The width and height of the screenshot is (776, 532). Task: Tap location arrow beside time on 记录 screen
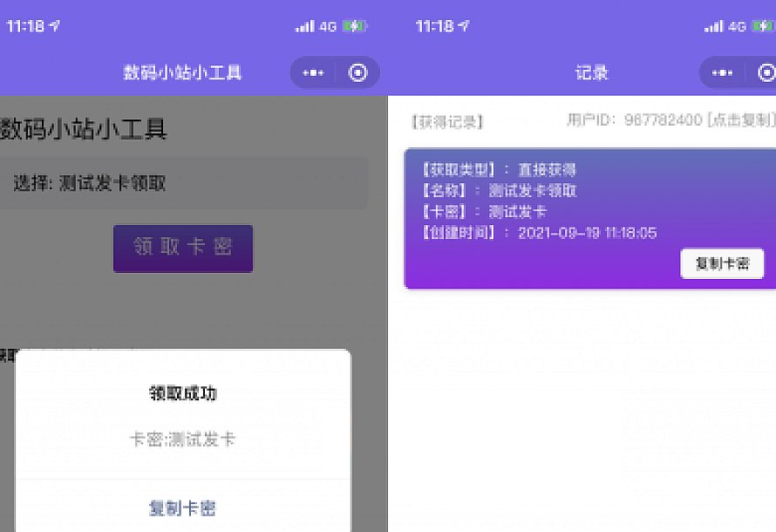coord(465,27)
